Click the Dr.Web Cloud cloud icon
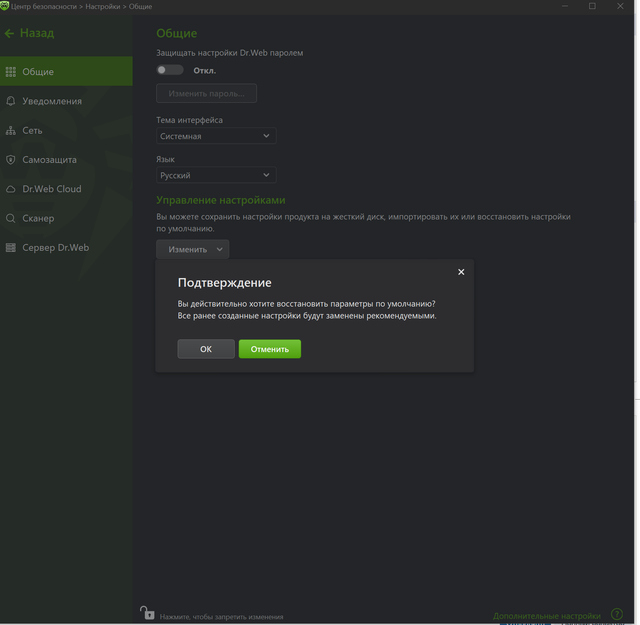640x625 pixels. (11, 189)
